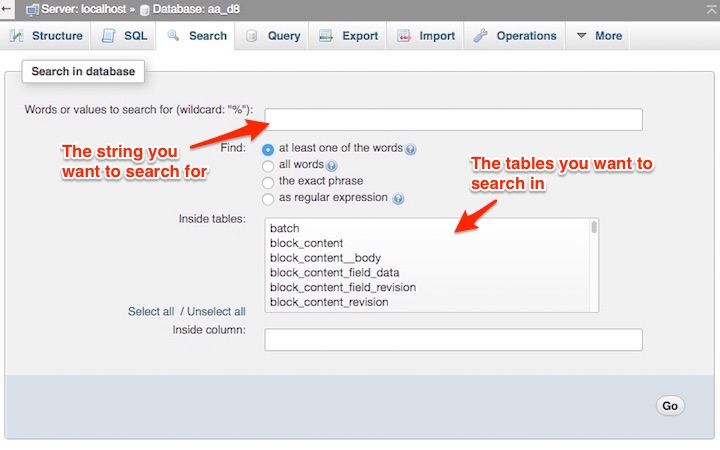Open help icon beside 'as regular expression'
Image resolution: width=720 pixels, height=450 pixels.
click(x=399, y=199)
